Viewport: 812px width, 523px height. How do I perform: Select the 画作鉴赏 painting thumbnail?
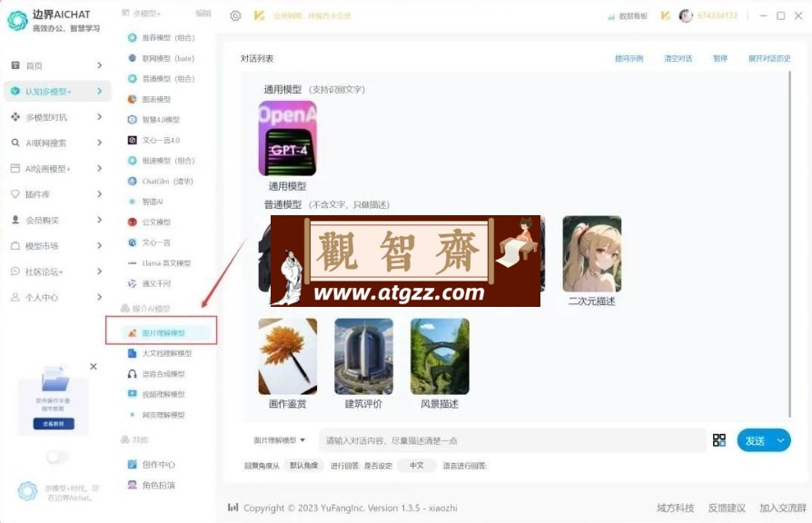coord(287,357)
